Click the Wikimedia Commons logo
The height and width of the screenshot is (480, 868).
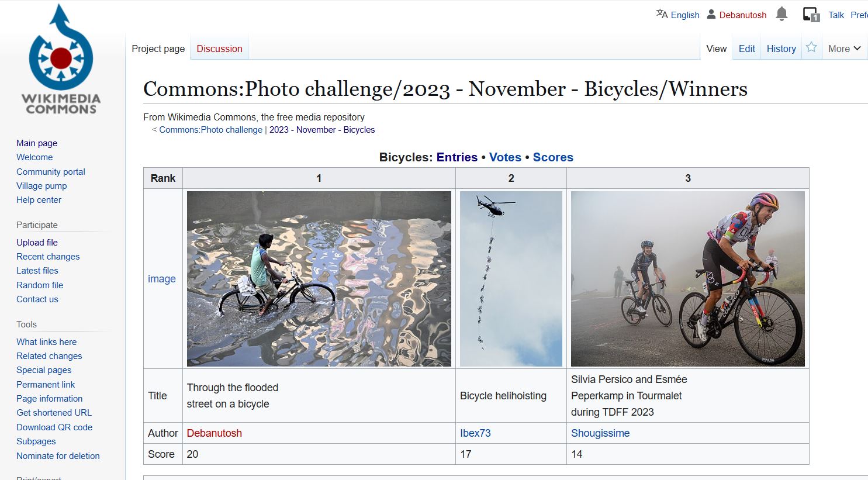[x=61, y=60]
